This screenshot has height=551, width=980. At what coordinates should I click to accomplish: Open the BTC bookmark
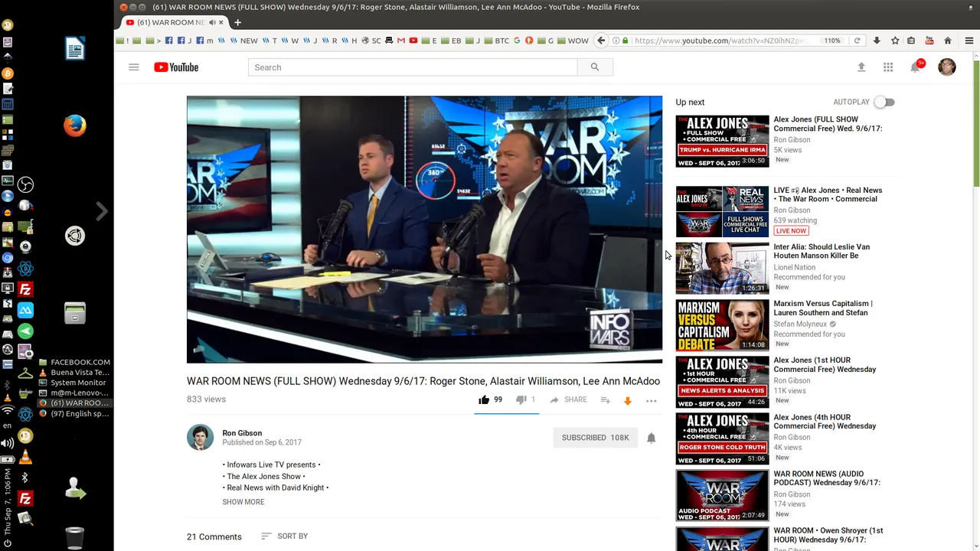coord(496,41)
